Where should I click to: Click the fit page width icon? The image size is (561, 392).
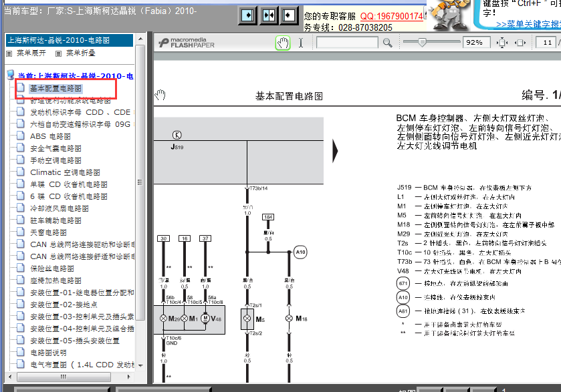520,43
